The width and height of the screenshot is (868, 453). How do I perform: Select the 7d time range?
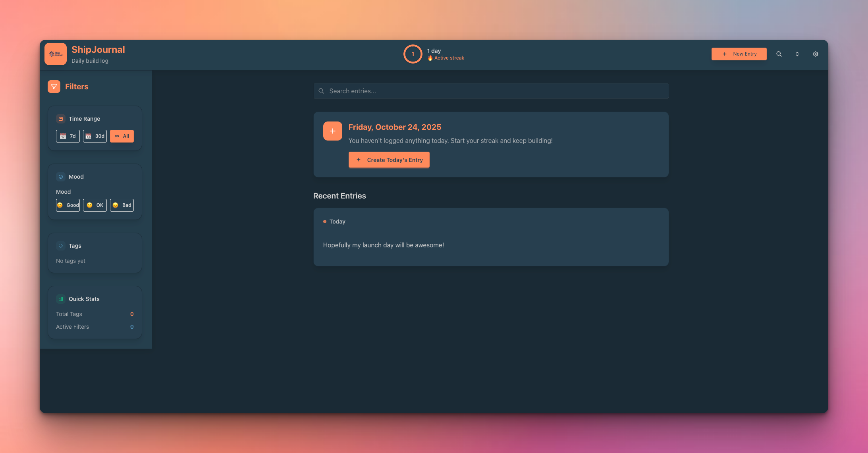(x=68, y=136)
